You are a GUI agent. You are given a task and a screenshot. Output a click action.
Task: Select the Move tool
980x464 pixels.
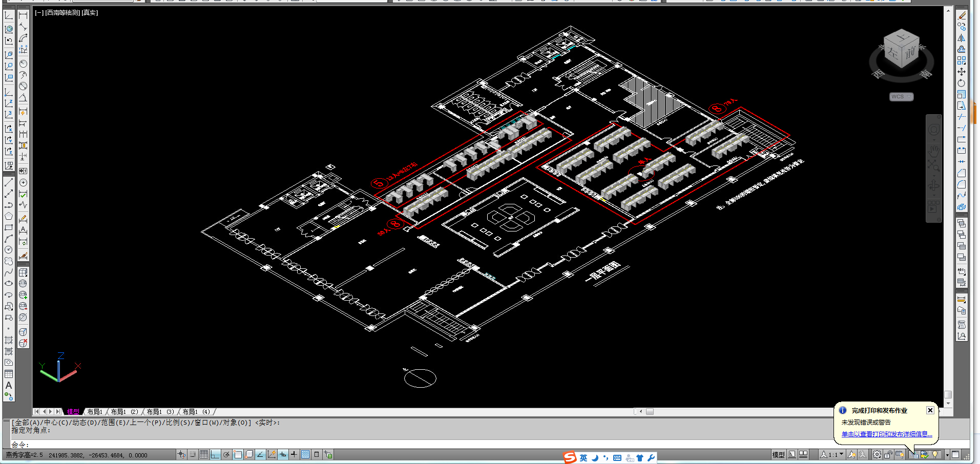tap(962, 72)
